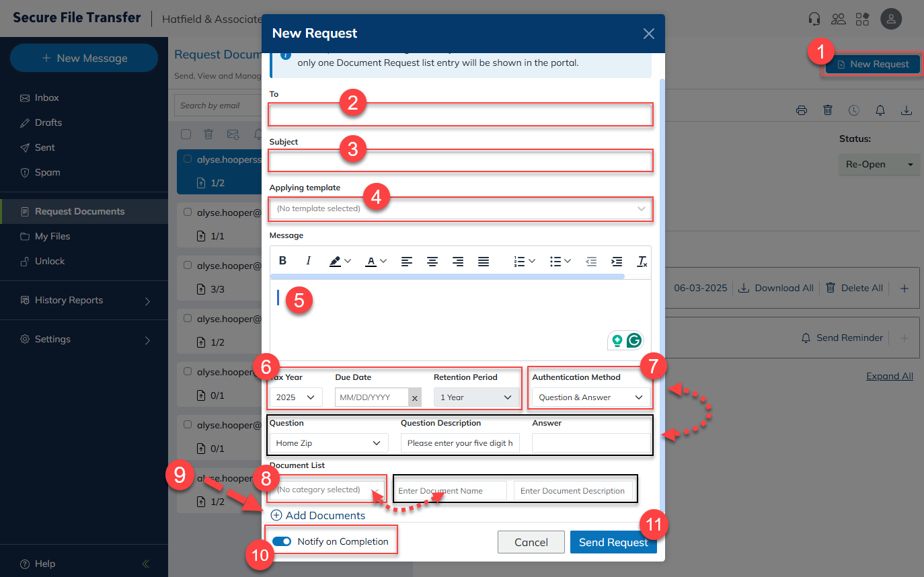Screen dimensions: 924x577
Task: Click the Add Documents link
Action: click(318, 515)
